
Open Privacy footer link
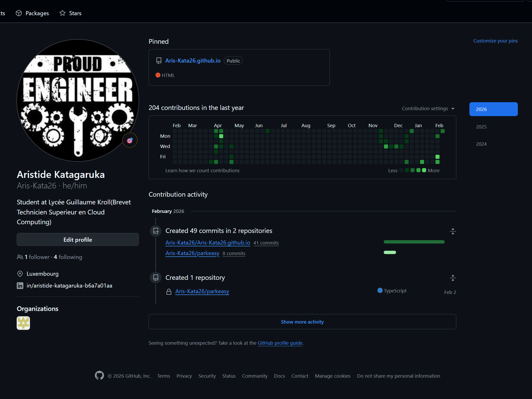point(184,376)
